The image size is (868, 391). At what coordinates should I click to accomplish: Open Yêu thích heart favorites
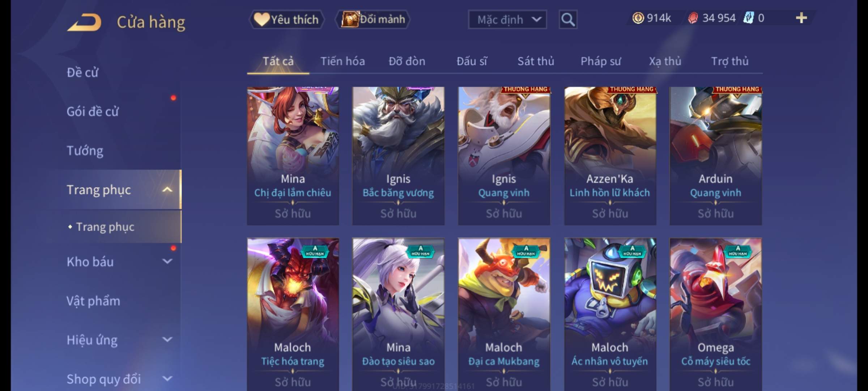point(287,20)
